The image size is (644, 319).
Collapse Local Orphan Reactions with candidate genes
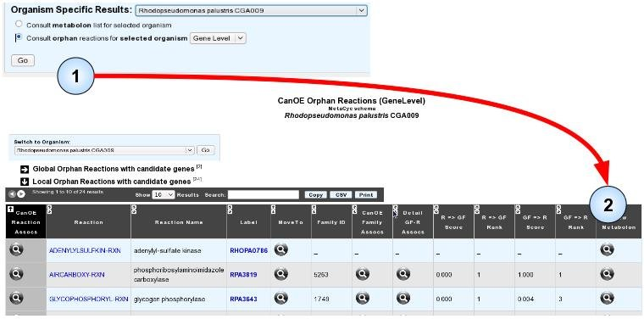[25, 182]
